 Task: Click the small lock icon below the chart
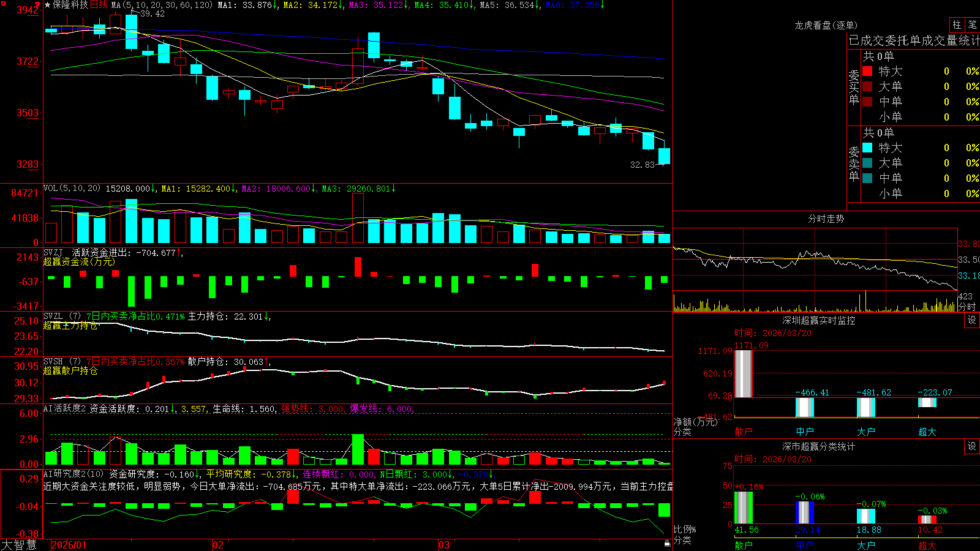[667, 543]
